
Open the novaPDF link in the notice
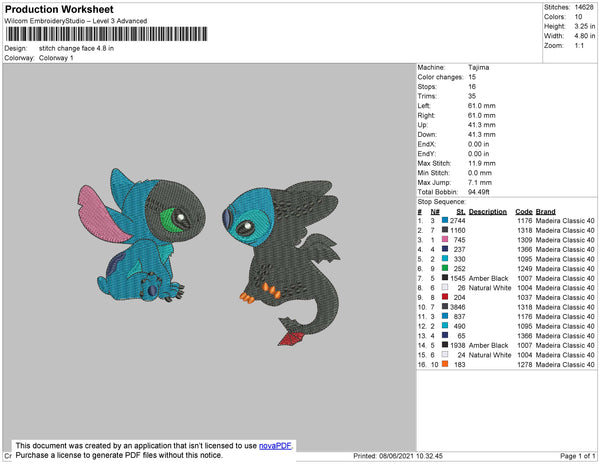(x=275, y=446)
